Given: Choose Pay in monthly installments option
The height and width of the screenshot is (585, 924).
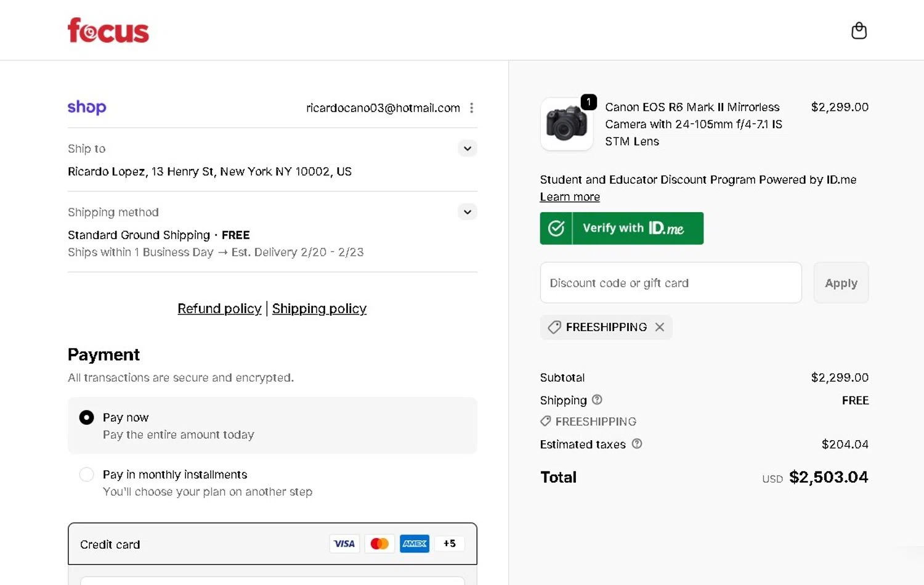Looking at the screenshot, I should click(87, 475).
